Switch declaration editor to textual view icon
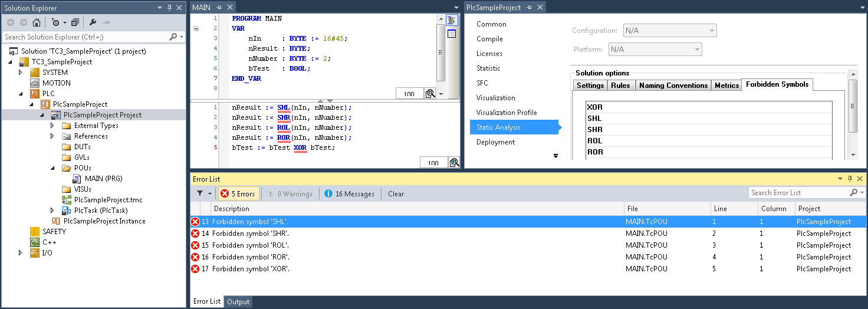 452,20
